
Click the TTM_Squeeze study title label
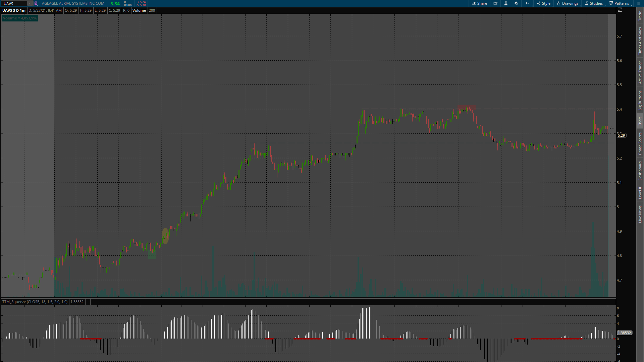point(35,302)
